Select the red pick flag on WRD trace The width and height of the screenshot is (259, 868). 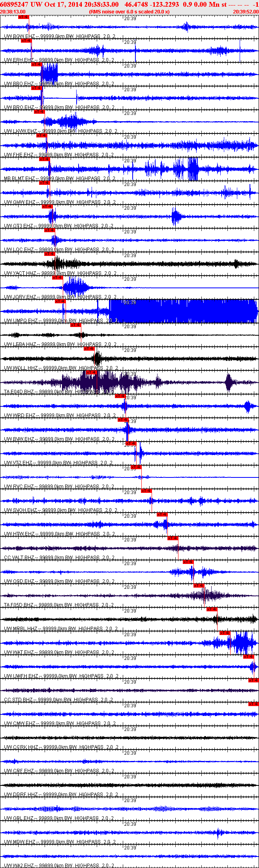[120, 396]
